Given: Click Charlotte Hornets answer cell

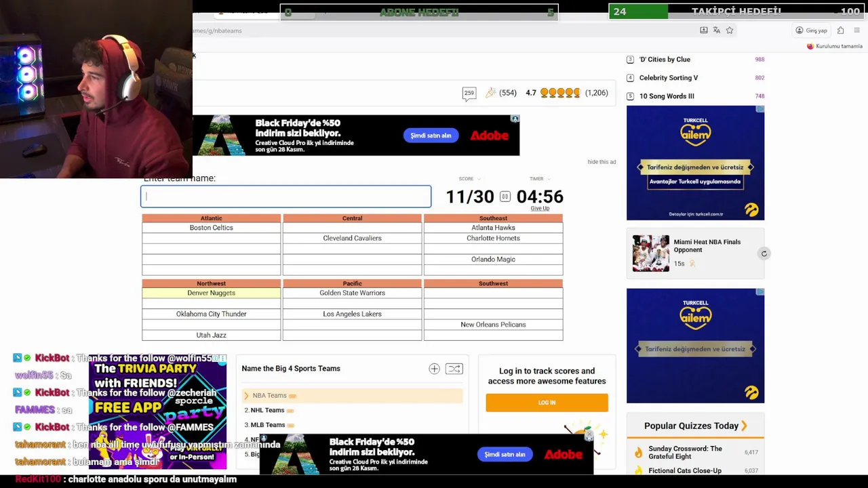Looking at the screenshot, I should point(493,238).
